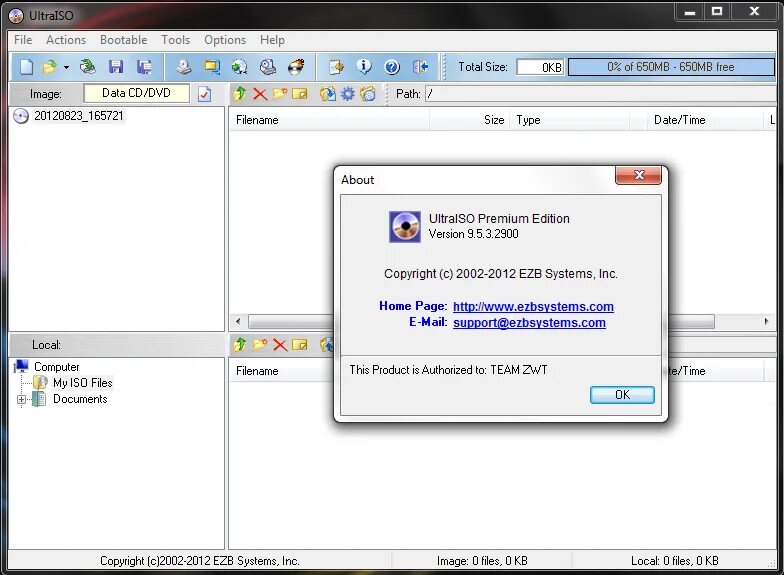The height and width of the screenshot is (575, 784).
Task: Select Computer in the Local tree
Action: pos(56,367)
